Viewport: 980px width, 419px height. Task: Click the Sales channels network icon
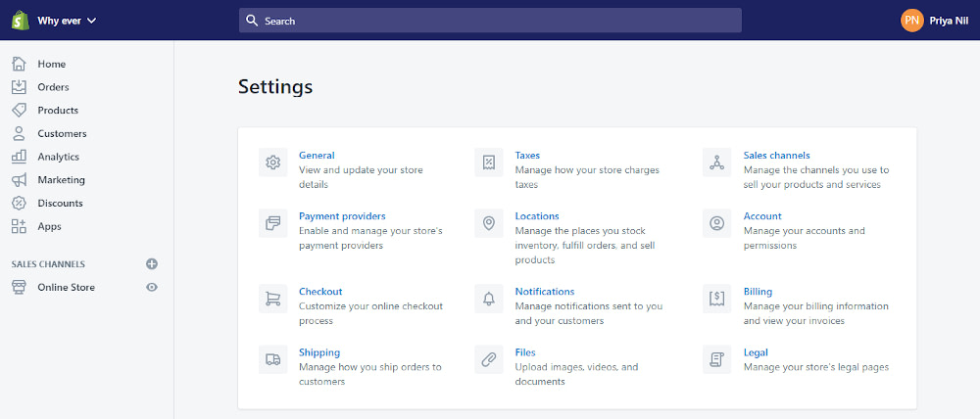(x=717, y=163)
